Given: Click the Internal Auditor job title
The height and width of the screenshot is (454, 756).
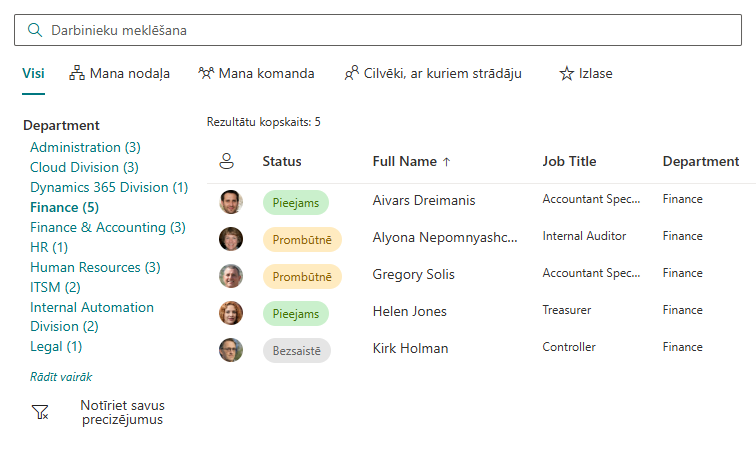Looking at the screenshot, I should pos(584,236).
